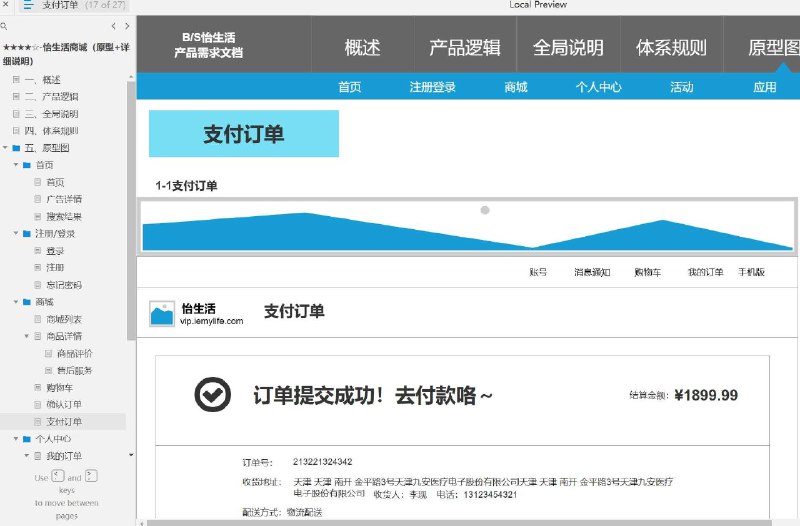Click the 消息通知 link
Screen dimensions: 800x526
(592, 272)
